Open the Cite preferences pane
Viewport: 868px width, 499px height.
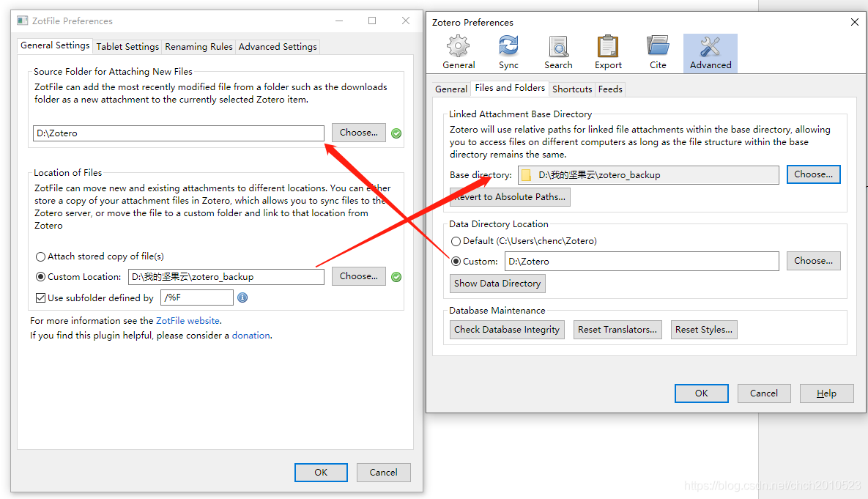[658, 53]
